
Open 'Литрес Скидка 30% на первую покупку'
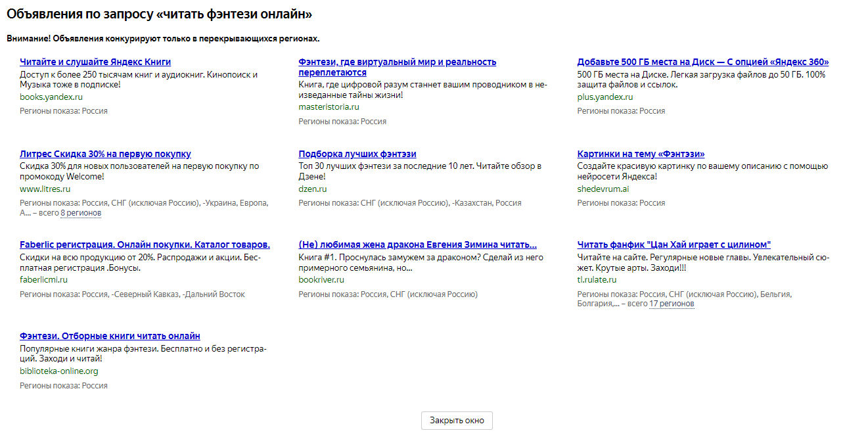pos(105,154)
